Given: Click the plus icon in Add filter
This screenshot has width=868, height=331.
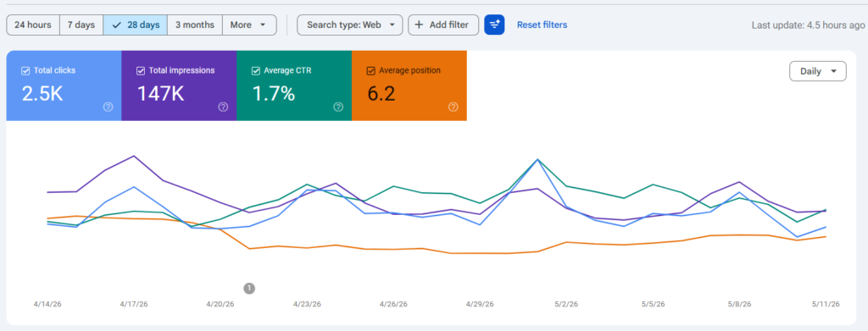Looking at the screenshot, I should point(419,25).
